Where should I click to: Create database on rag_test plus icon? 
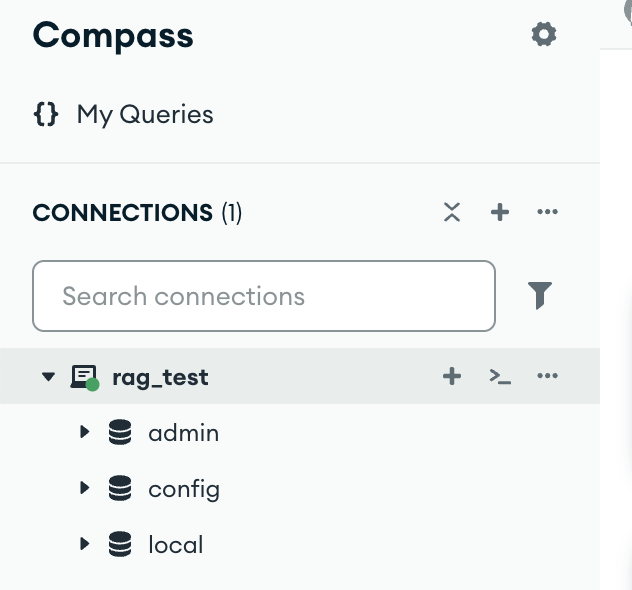[452, 376]
